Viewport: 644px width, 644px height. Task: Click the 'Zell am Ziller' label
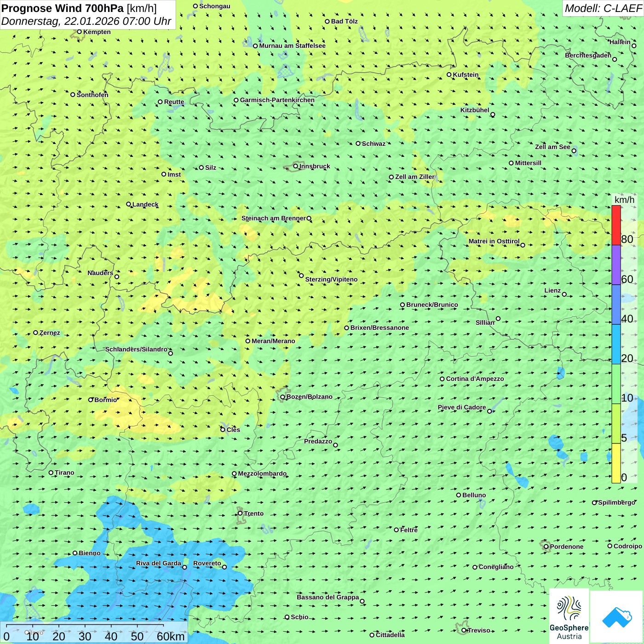[x=414, y=177]
